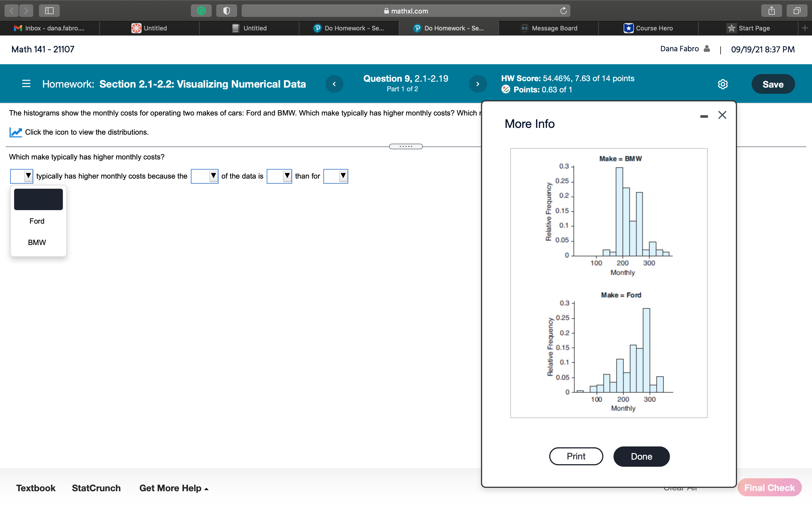Click the Print button
Image resolution: width=812 pixels, height=507 pixels.
coord(576,456)
